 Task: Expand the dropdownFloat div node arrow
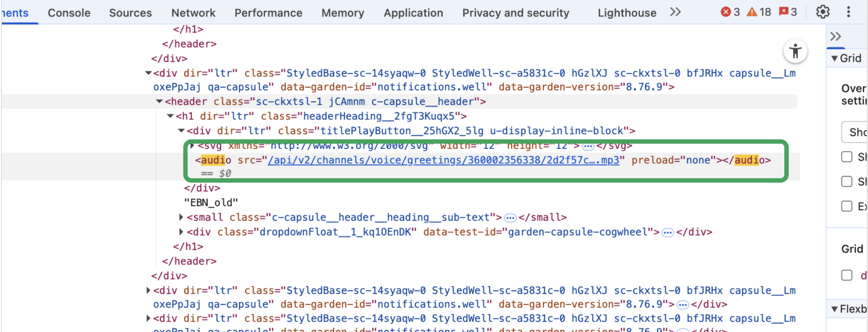tap(181, 232)
